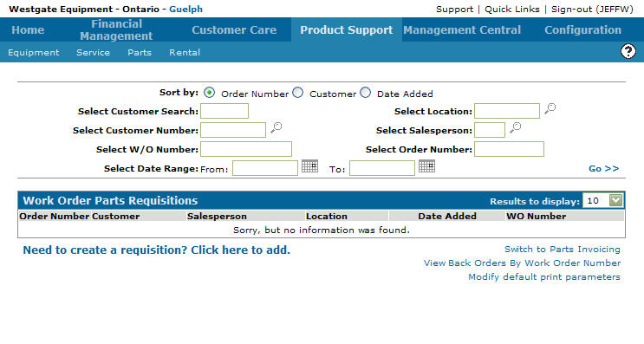The height and width of the screenshot is (344, 644).
Task: Open the To date calendar picker
Action: [x=426, y=166]
